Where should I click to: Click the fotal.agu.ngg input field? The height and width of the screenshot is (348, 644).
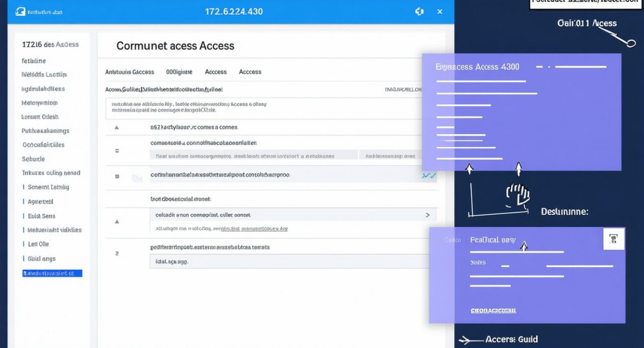coord(288,261)
